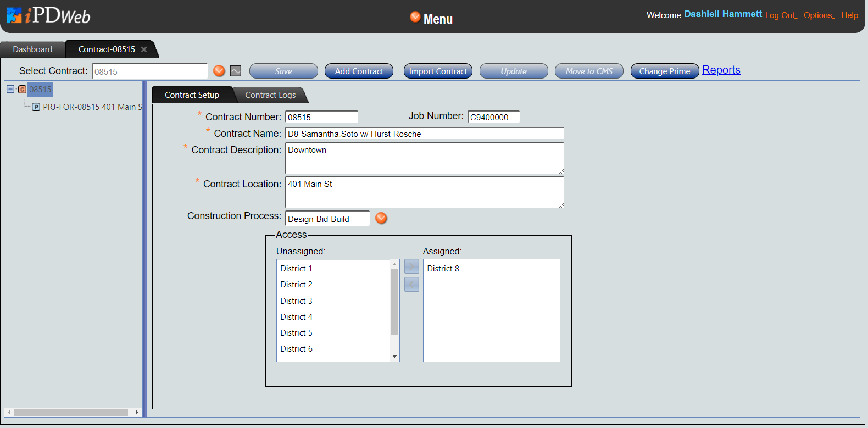Click the Import Contract button
The height and width of the screenshot is (428, 868).
click(x=438, y=71)
